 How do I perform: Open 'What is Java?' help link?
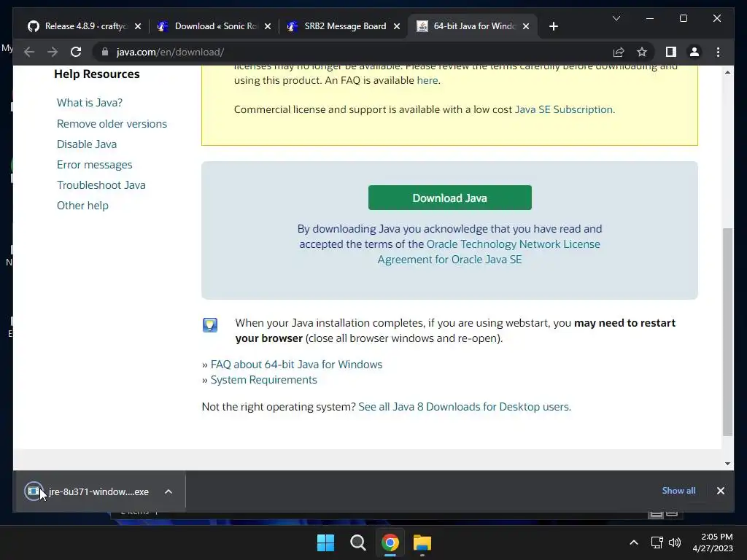tap(90, 102)
